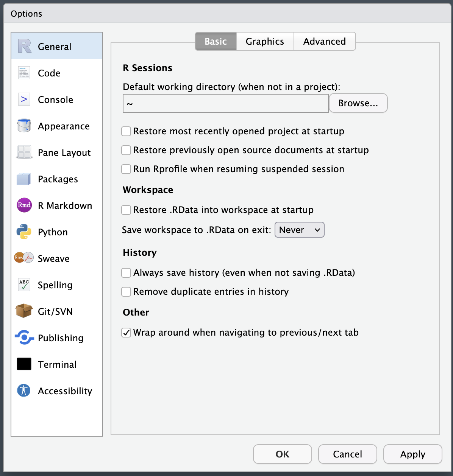Click the "Workspace" section heading

[x=148, y=190]
